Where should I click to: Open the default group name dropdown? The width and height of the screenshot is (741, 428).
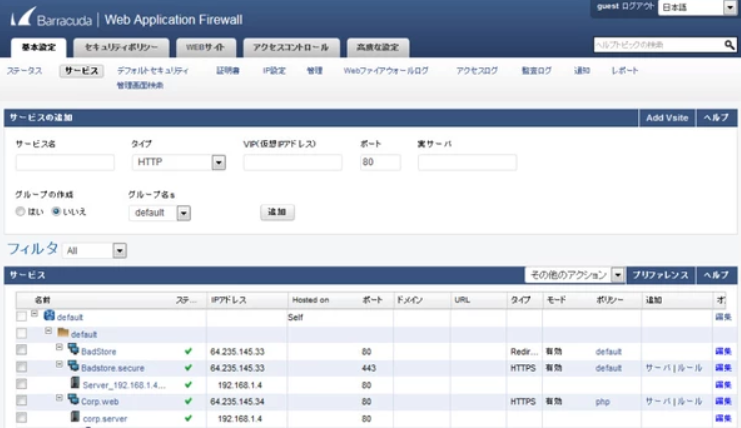coord(160,213)
